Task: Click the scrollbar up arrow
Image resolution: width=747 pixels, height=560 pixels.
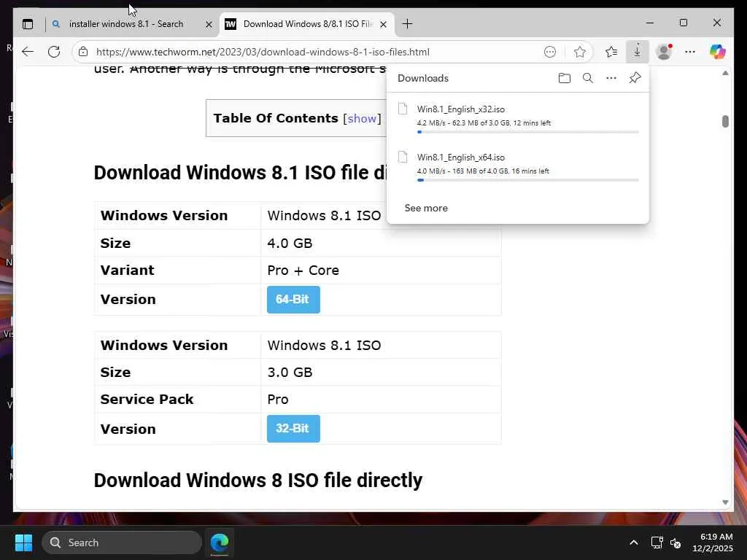Action: (725, 73)
